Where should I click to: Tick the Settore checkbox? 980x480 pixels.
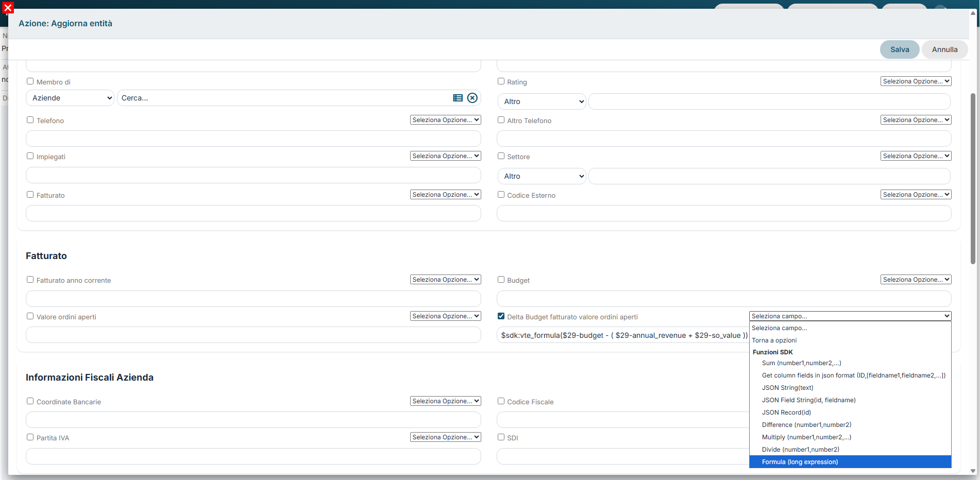point(501,156)
